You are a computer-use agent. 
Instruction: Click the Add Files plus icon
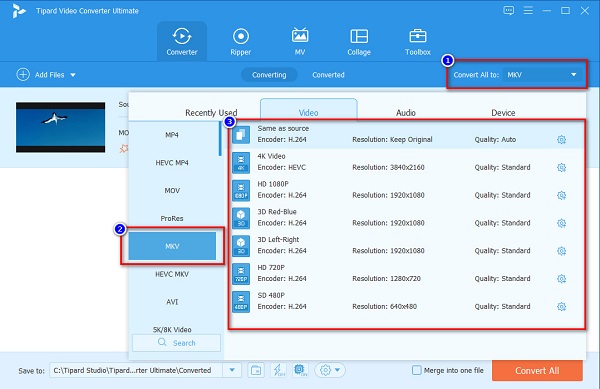(x=23, y=75)
